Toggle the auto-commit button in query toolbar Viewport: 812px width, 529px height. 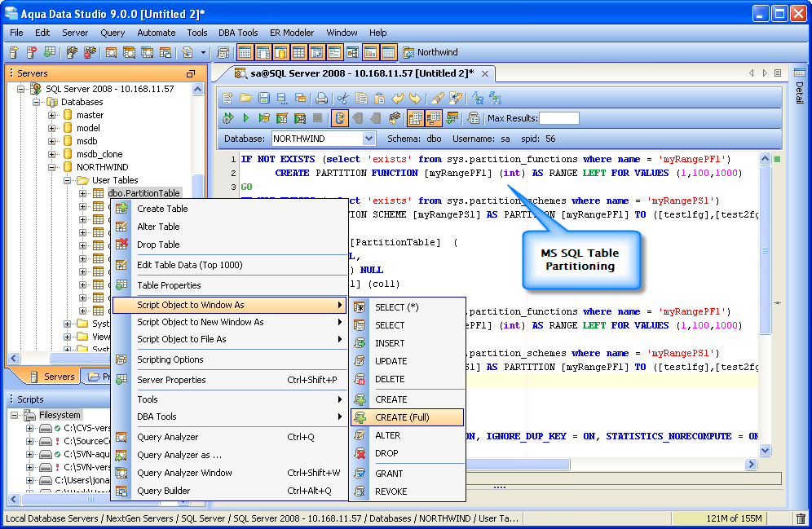pos(340,118)
